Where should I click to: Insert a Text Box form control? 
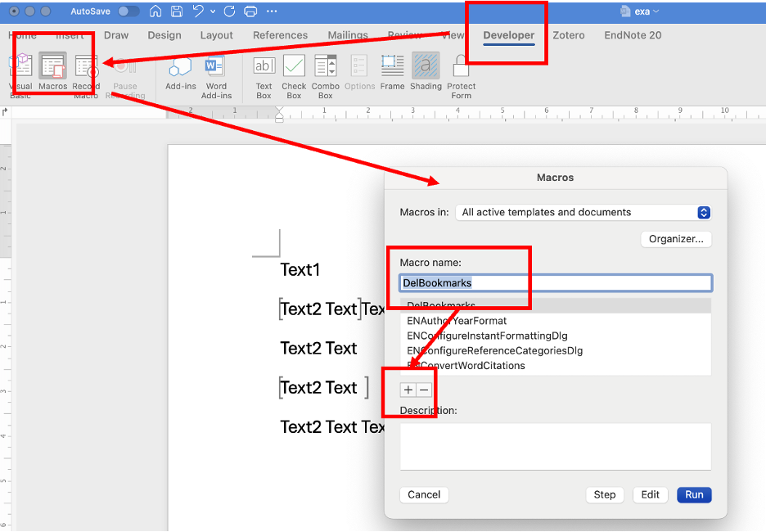[264, 66]
